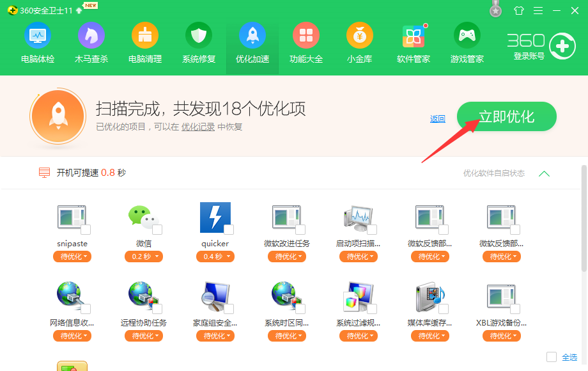This screenshot has height=371, width=588.
Task: Open the skin shirt icon
Action: pos(519,10)
